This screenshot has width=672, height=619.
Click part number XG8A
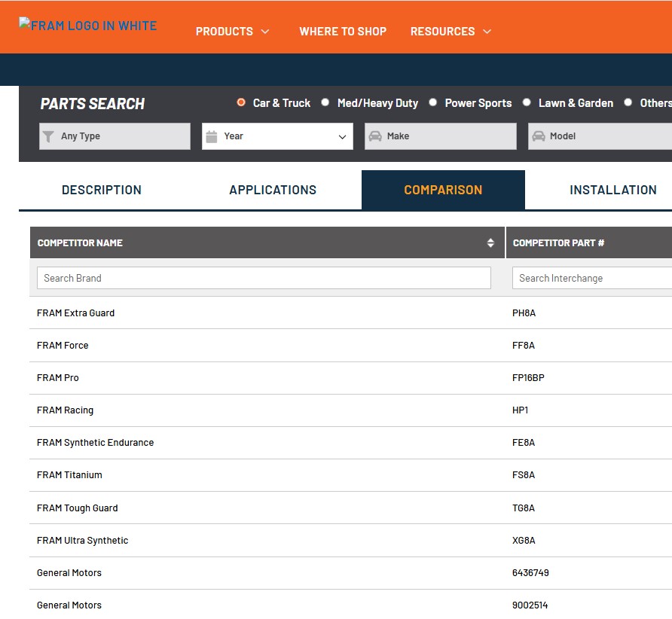pyautogui.click(x=524, y=541)
